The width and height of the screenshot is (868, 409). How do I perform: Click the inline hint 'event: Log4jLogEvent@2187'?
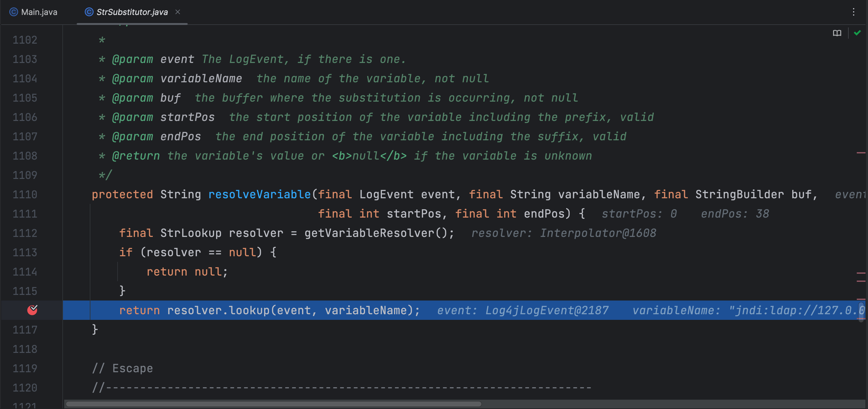click(x=523, y=310)
